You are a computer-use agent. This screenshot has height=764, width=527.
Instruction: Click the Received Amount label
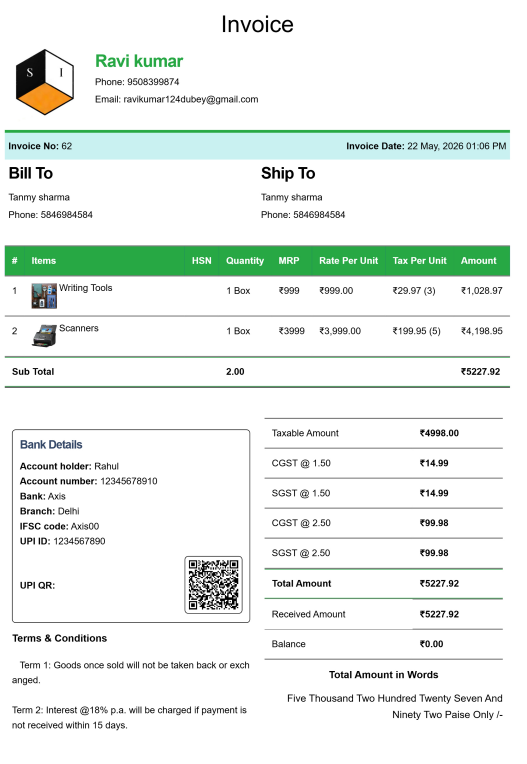pos(308,614)
